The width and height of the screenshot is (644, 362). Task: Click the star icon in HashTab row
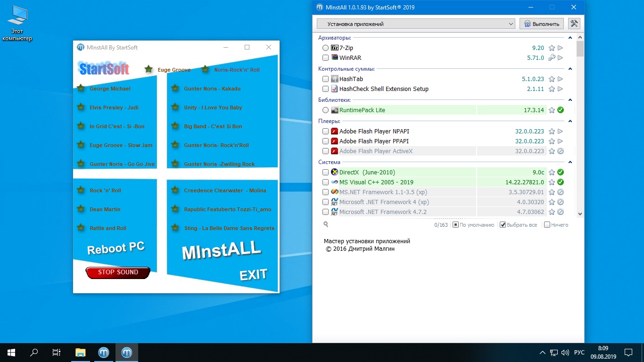click(552, 79)
